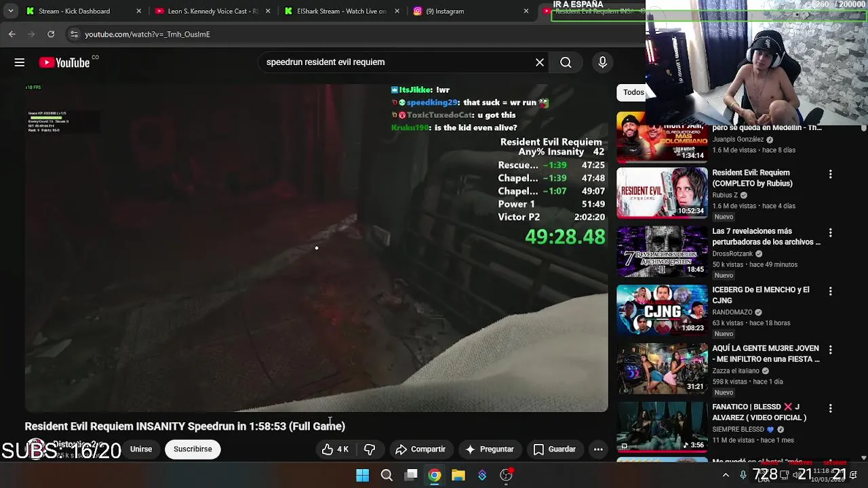Close the Stream - Kick Dashboard tab
Viewport: 868px width, 488px height.
click(139, 11)
